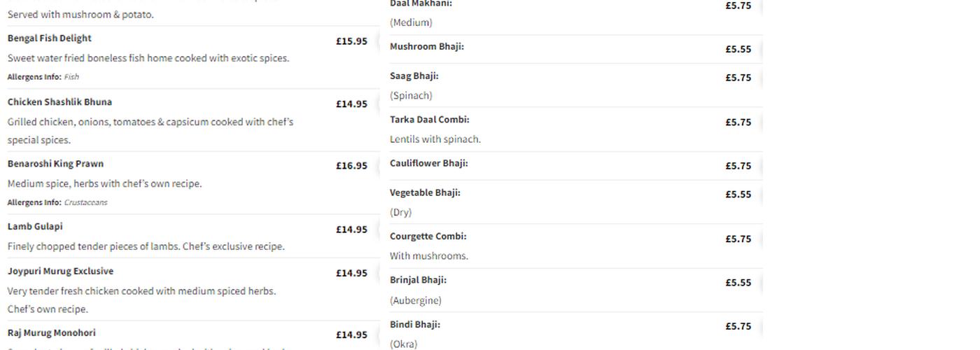Select the Mushroom Bhaji side dish
The height and width of the screenshot is (350, 980).
tap(426, 47)
